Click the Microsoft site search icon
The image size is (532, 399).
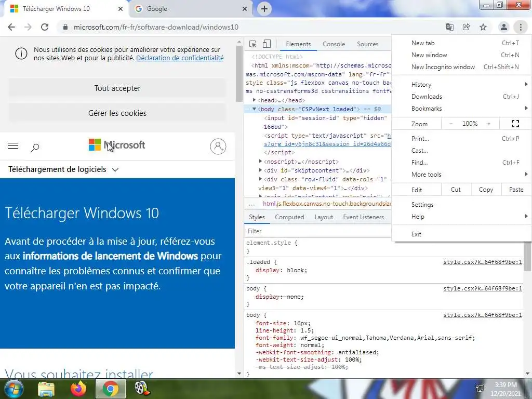(35, 147)
